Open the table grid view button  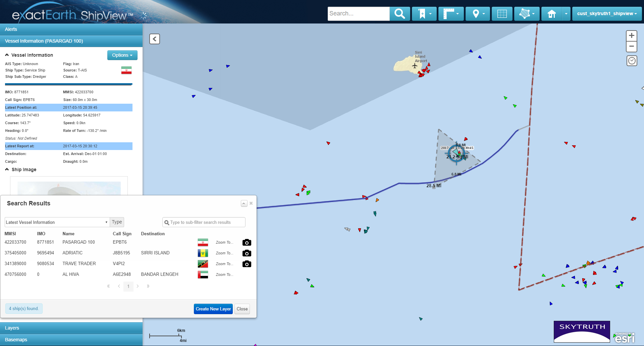pos(502,14)
